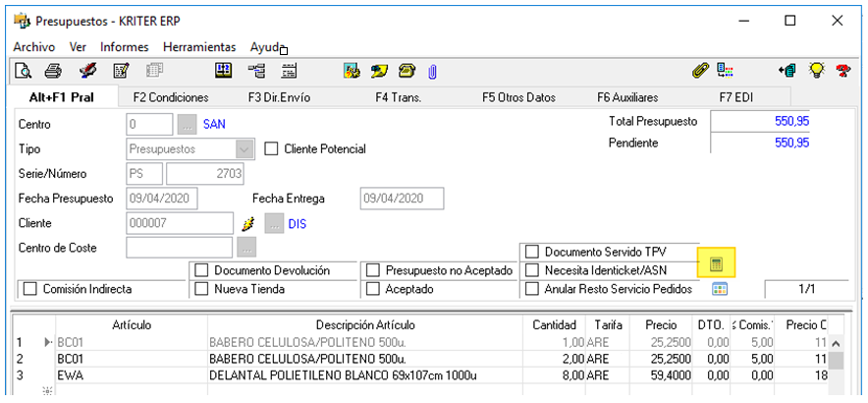This screenshot has height=403, width=868.
Task: Check the Documento Devolución box
Action: (202, 270)
